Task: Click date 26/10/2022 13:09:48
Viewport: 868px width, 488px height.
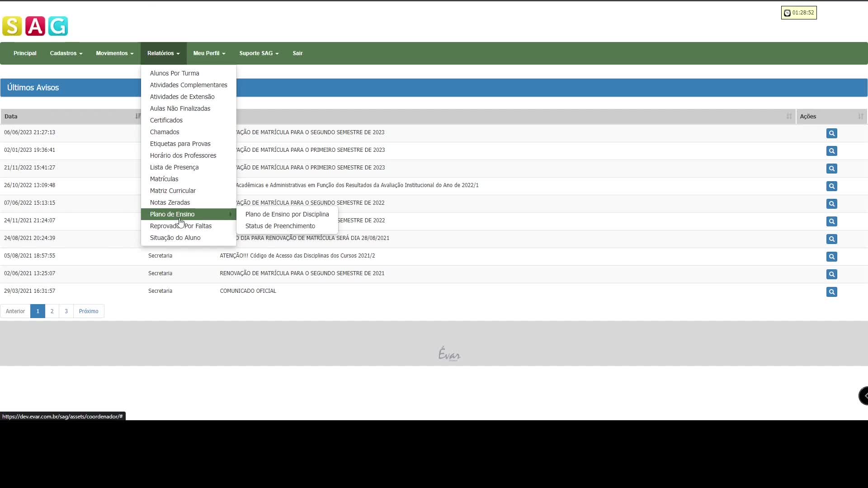Action: coord(29,185)
